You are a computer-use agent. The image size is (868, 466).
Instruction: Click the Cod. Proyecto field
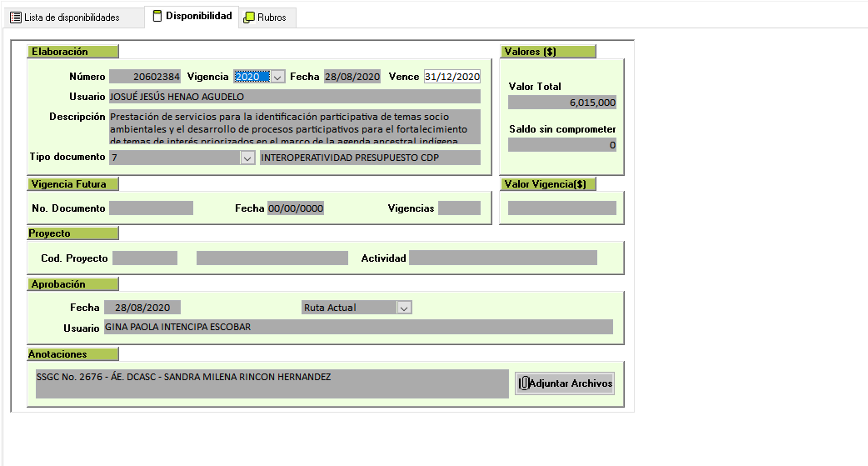coord(145,258)
